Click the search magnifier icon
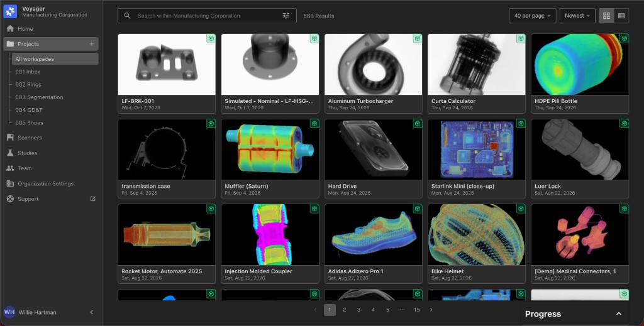 point(127,16)
